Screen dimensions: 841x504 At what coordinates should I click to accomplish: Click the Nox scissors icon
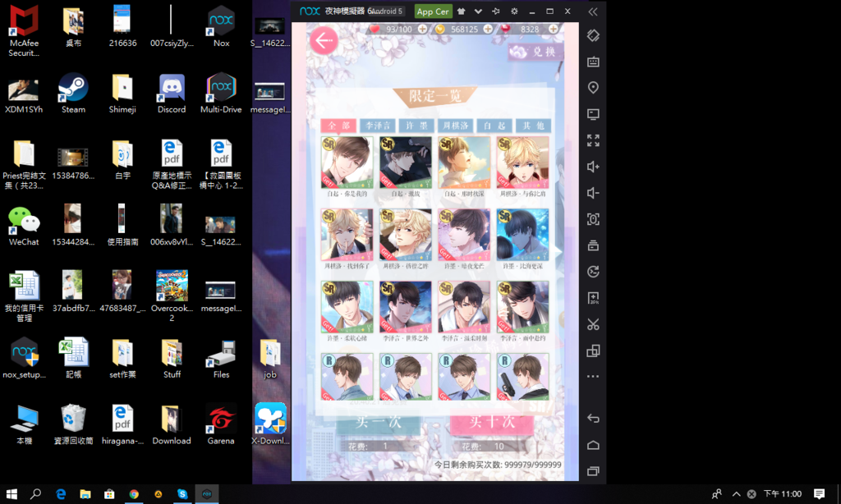[x=593, y=324]
